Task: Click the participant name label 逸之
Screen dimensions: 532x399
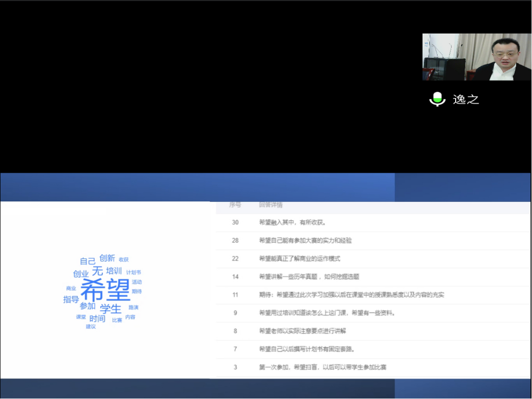Action: click(466, 99)
